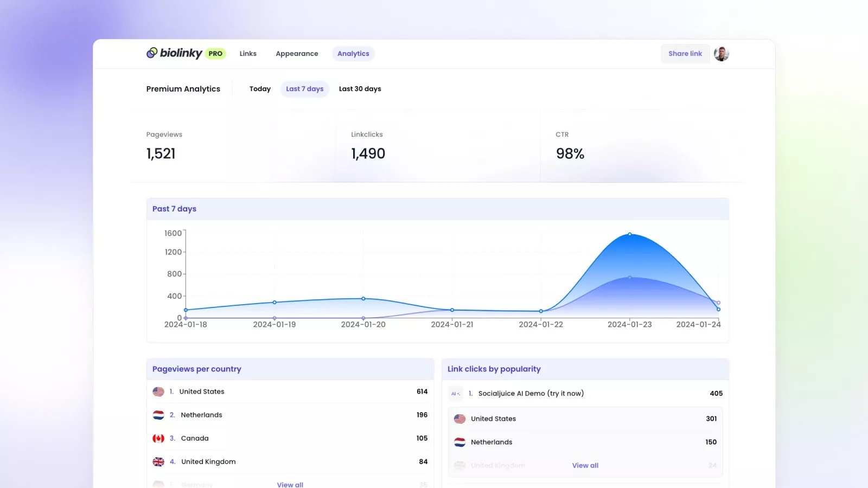Switch to Last 30 days range

tap(360, 89)
